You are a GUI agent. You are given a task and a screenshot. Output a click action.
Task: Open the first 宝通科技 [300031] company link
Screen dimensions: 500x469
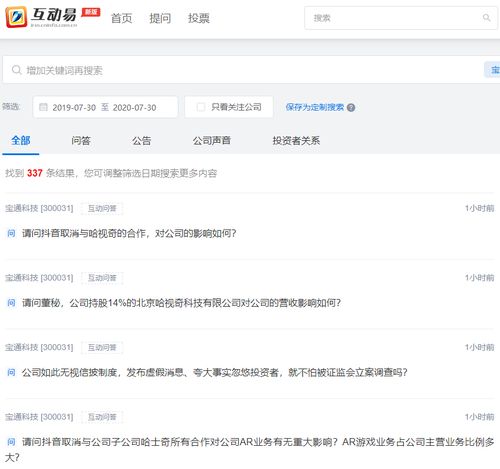coord(39,208)
